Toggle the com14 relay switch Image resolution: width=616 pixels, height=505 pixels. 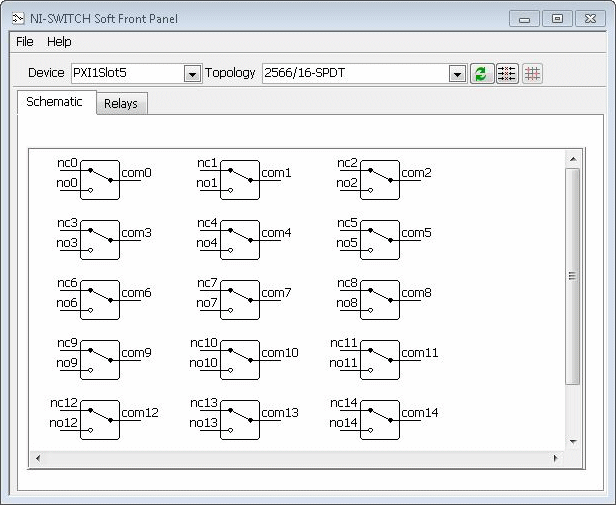[379, 420]
